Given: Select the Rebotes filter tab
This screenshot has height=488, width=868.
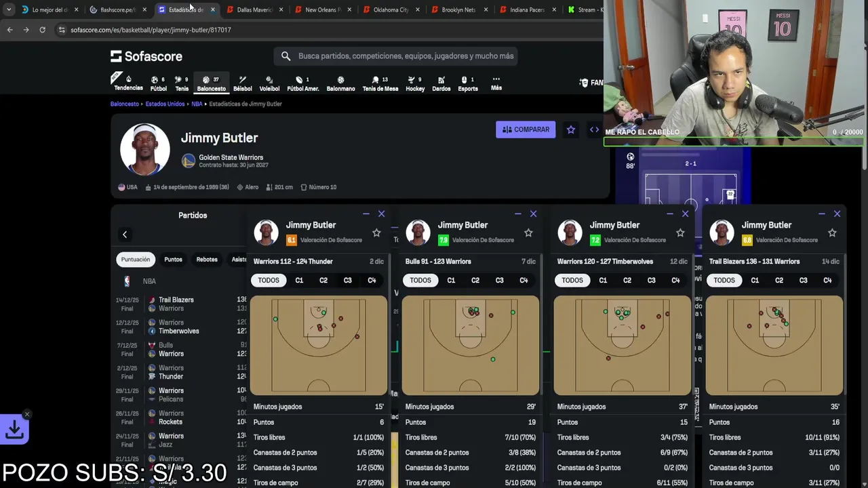Looking at the screenshot, I should point(207,260).
